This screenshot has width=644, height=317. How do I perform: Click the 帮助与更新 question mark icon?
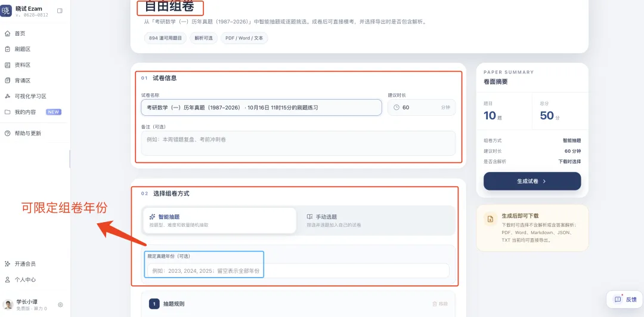click(x=7, y=134)
